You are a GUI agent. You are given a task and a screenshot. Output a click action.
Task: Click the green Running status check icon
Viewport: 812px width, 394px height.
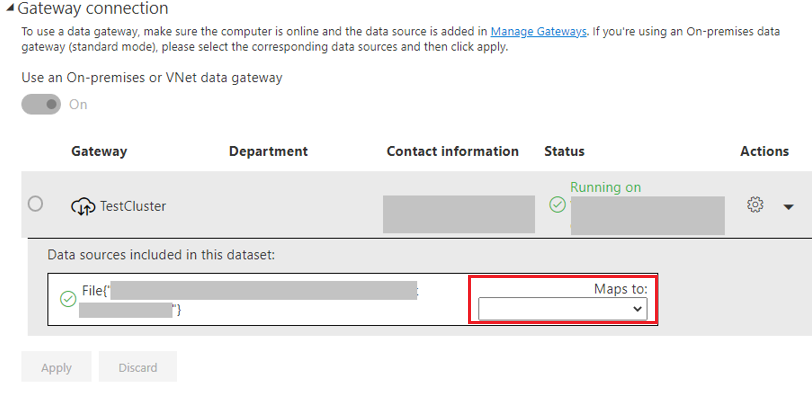[557, 205]
